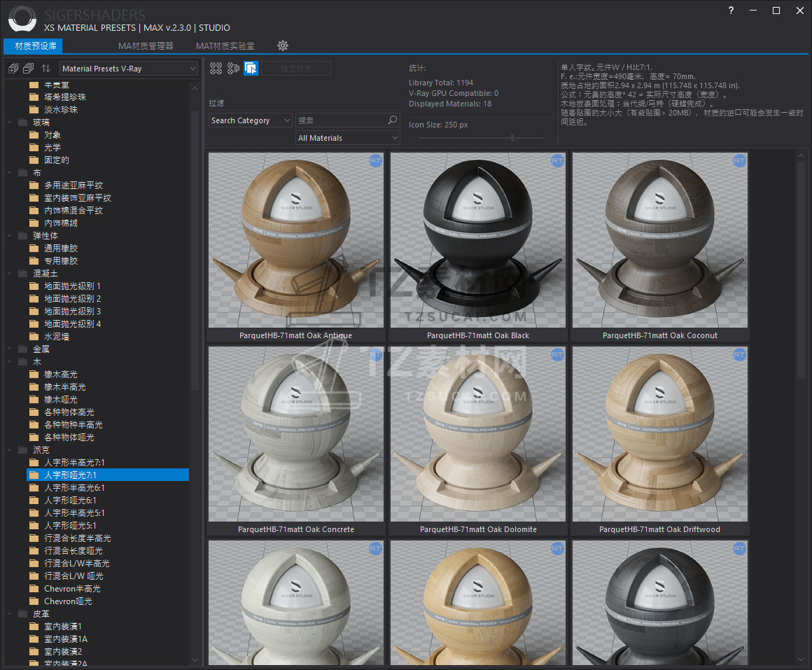Viewport: 812px width, 670px height.
Task: Click the RT badge on Oak Driftwood
Action: 739,355
